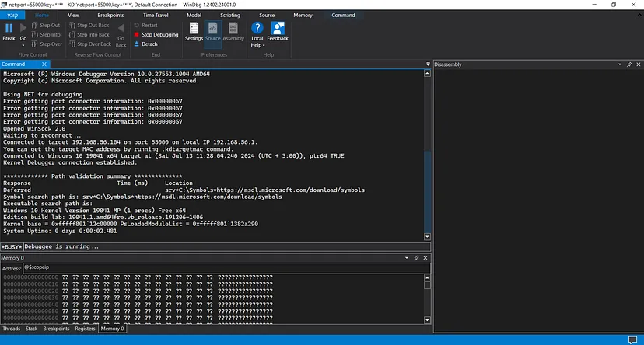The image size is (644, 345).
Task: Detach the debugger
Action: [145, 44]
